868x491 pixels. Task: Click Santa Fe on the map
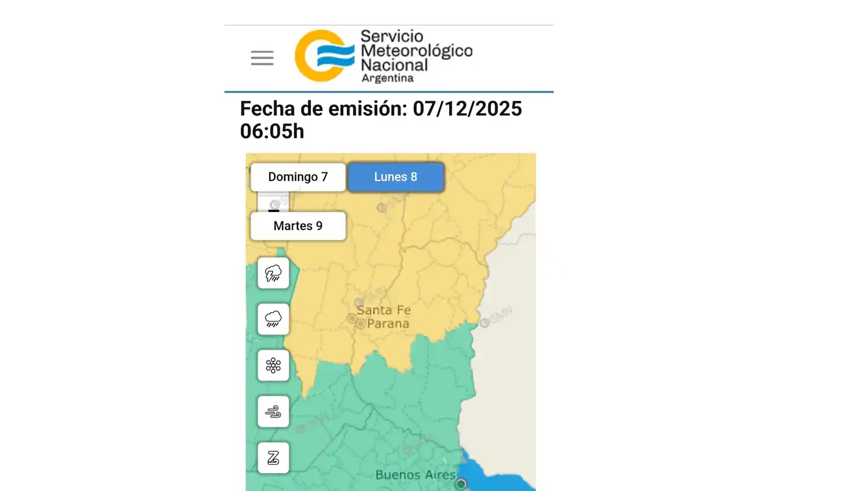[x=383, y=309]
